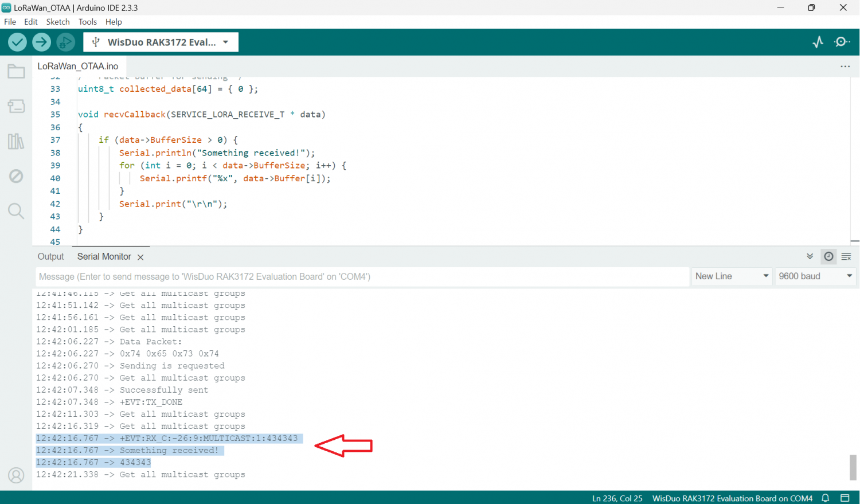This screenshot has width=860, height=504.
Task: Click the notification bell in the status bar
Action: point(825,498)
